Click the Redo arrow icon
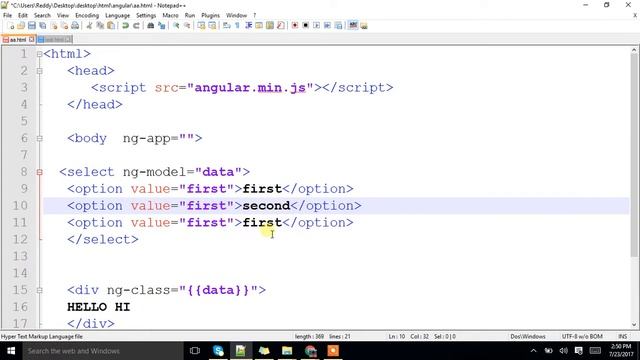640x360 pixels. tap(136, 26)
